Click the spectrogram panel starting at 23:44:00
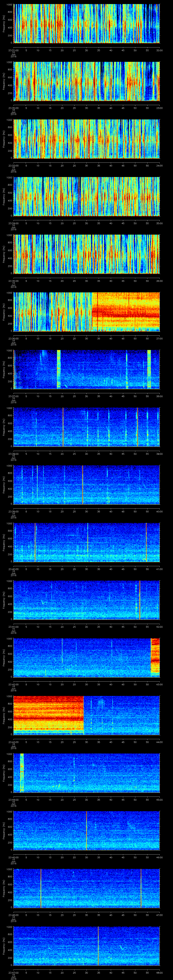 [x=87, y=773]
